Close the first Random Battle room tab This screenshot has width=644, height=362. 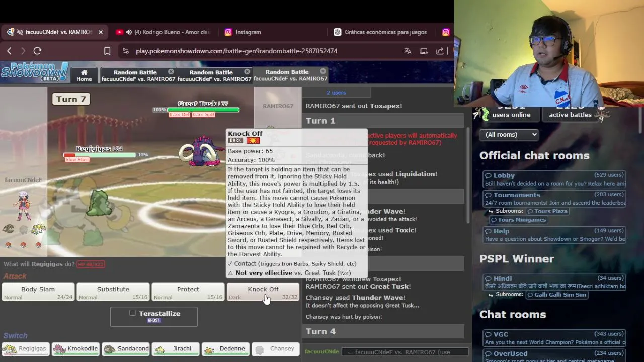[x=171, y=72]
